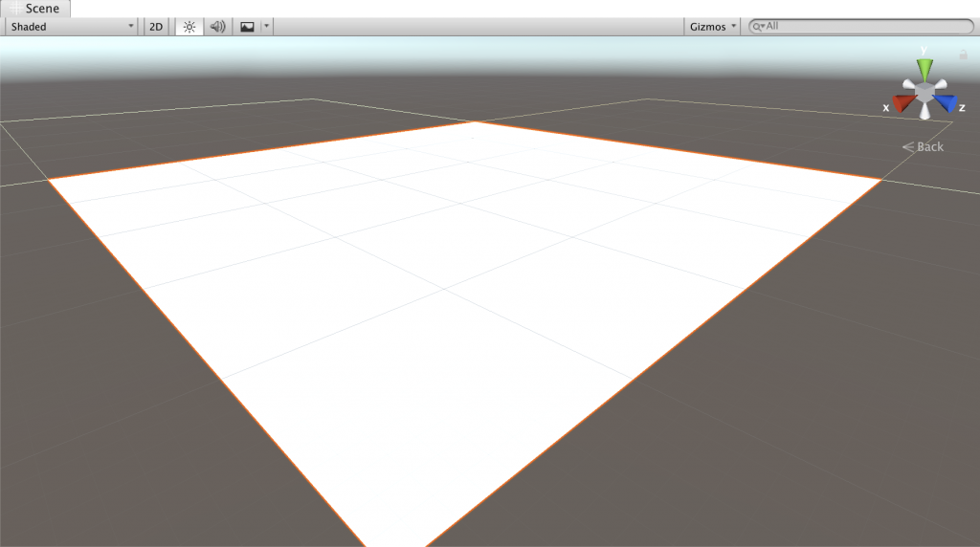Click the red X axis cone
Viewport: 980px width, 547px height.
click(x=903, y=101)
